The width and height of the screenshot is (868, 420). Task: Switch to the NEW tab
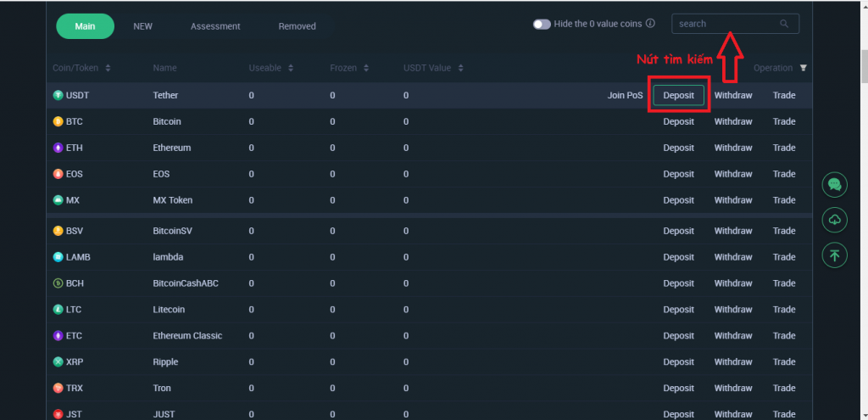pyautogui.click(x=142, y=26)
